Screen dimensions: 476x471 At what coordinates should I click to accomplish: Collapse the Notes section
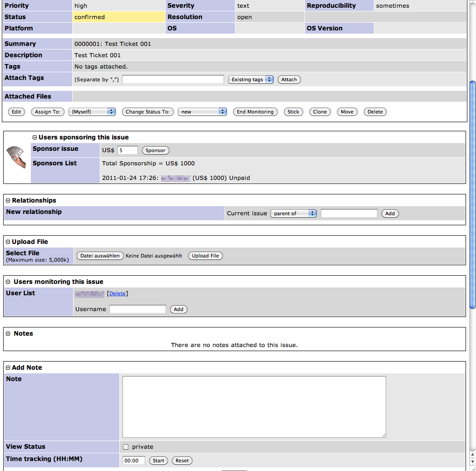[8, 334]
